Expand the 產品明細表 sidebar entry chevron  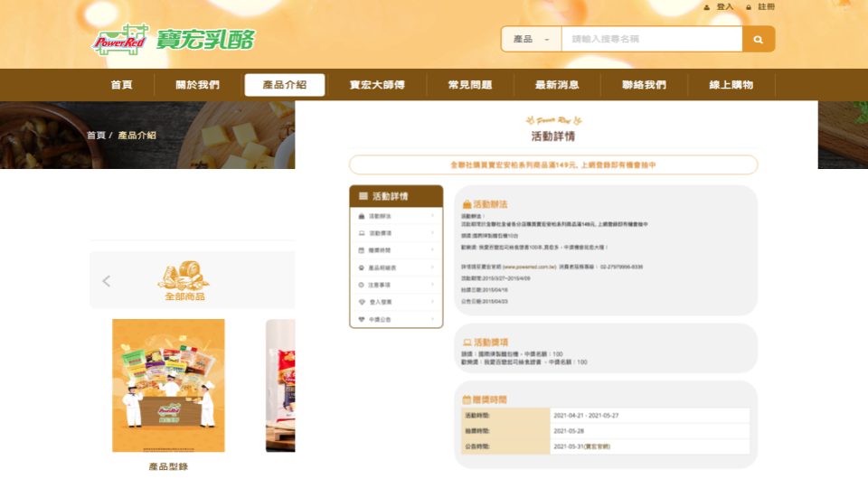click(x=432, y=267)
